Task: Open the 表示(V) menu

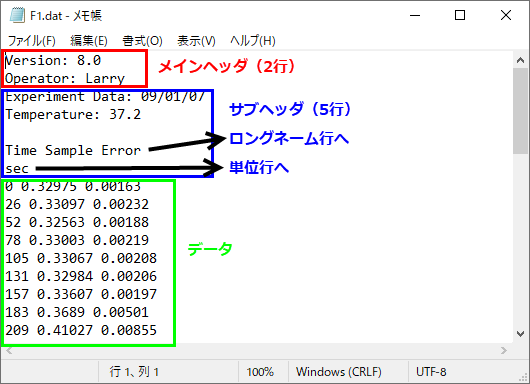Action: 196,41
